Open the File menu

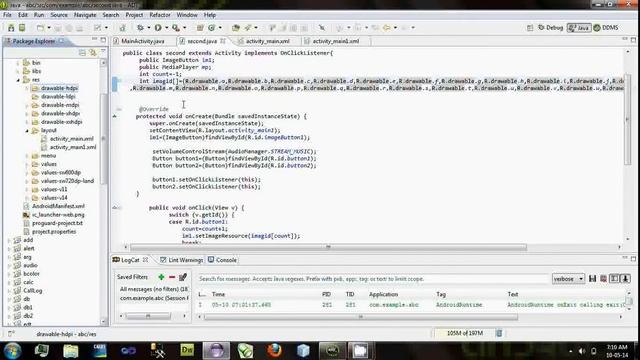tap(7, 15)
